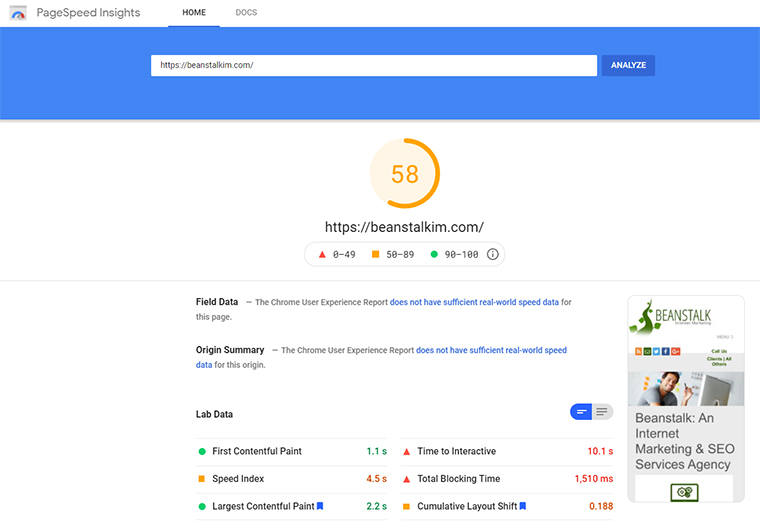Click the PageSpeed Insights logo icon
The height and width of the screenshot is (530, 760).
[18, 13]
